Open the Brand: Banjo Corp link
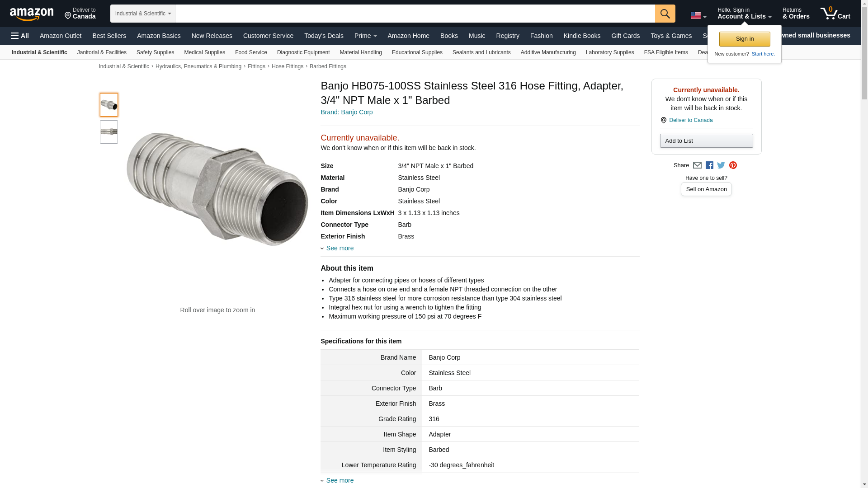The image size is (868, 488). [346, 112]
